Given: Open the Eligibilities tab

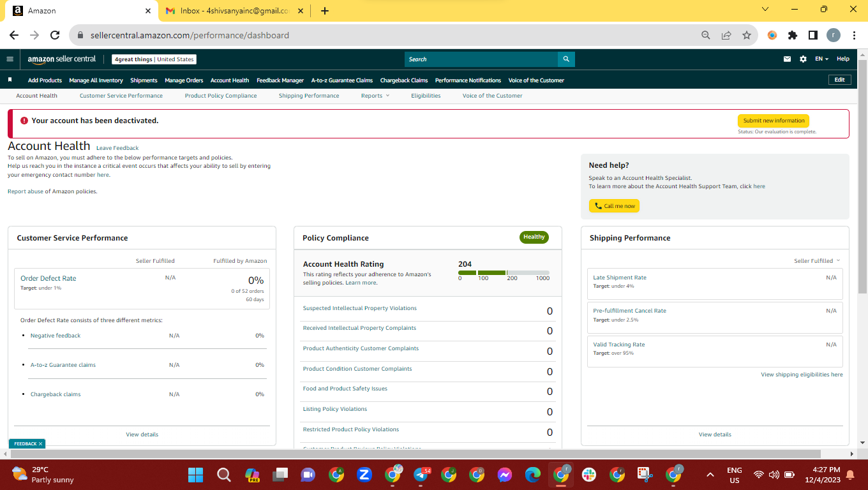Looking at the screenshot, I should (x=426, y=96).
